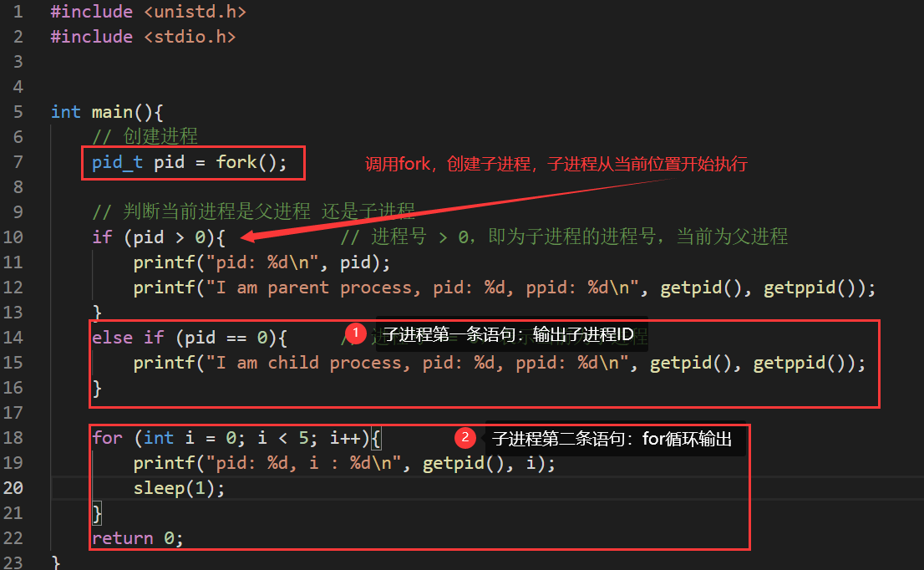Click the 'for (int i = 0; i < 5; i++){' line
This screenshot has height=570, width=924.
click(x=236, y=438)
